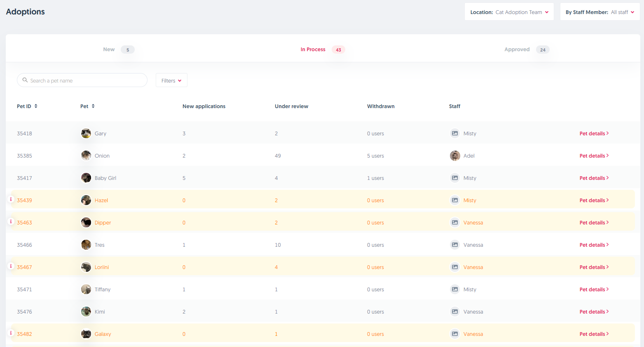
Task: Open Pet details for Onion
Action: point(594,156)
